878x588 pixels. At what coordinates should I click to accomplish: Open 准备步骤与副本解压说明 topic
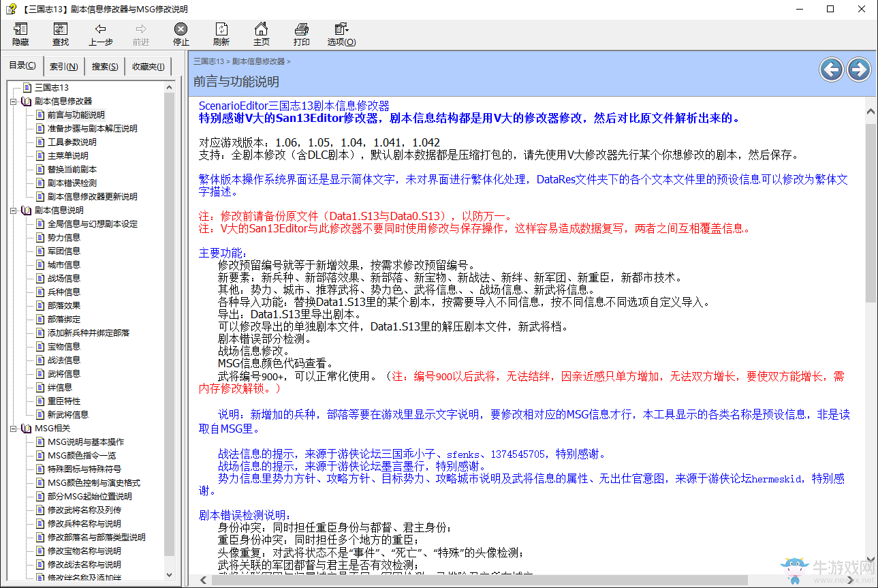tap(92, 128)
